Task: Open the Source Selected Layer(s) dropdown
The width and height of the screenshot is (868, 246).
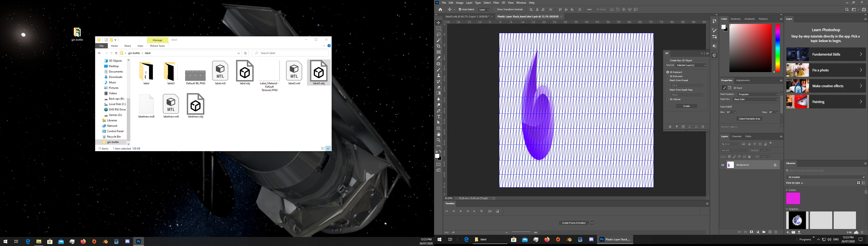Action: (691, 65)
